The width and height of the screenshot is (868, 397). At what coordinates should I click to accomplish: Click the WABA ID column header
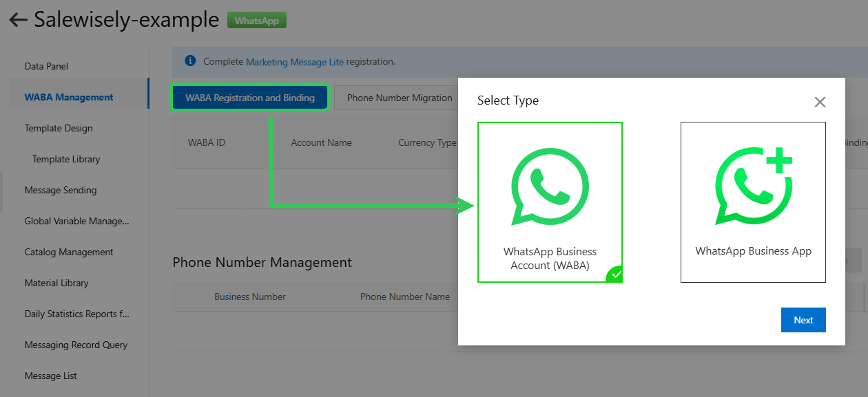pyautogui.click(x=207, y=142)
